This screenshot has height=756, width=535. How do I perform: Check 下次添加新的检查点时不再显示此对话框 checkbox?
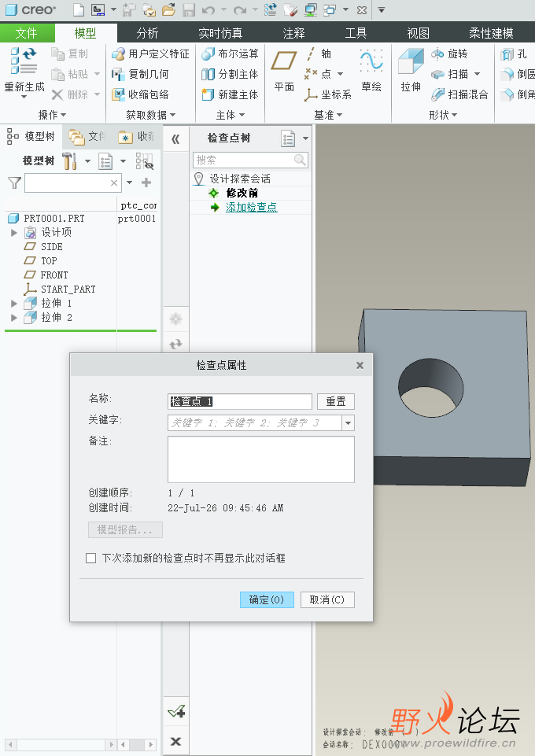tap(90, 558)
